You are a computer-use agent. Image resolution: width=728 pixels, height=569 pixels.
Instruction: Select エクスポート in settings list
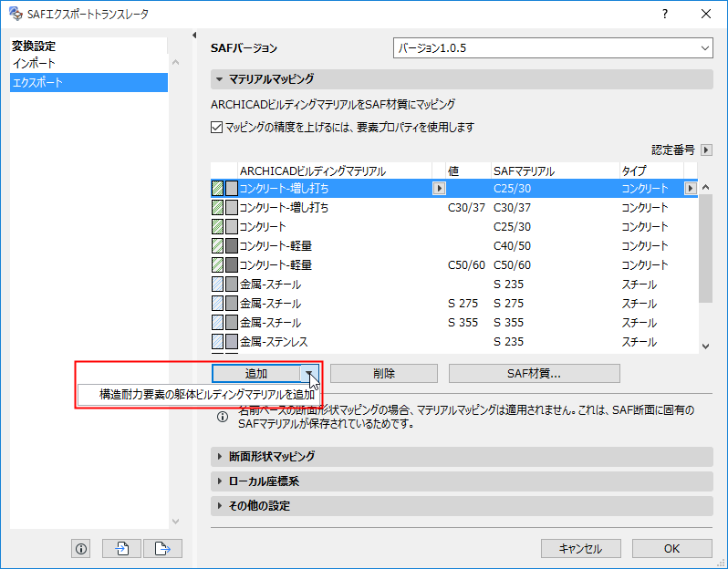[x=88, y=83]
